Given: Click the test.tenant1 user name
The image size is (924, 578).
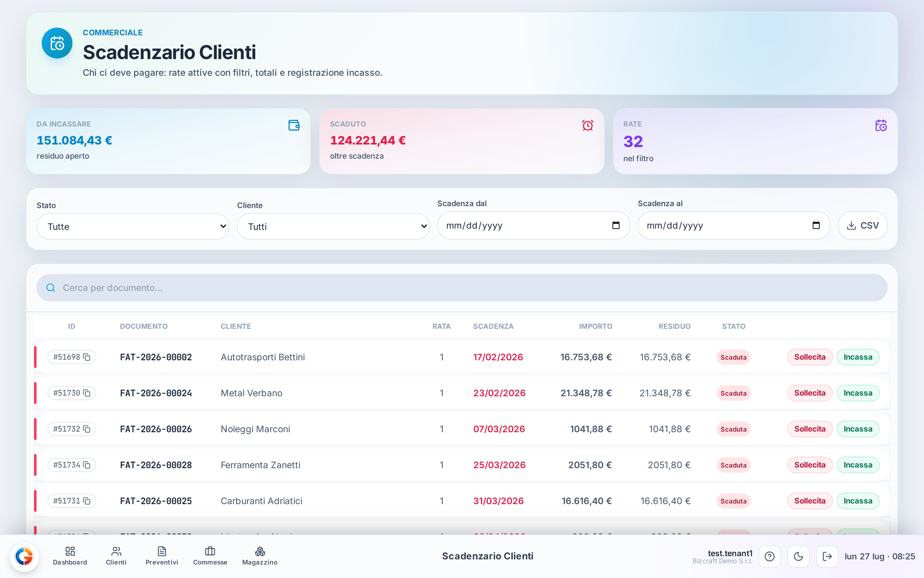Looking at the screenshot, I should point(730,553).
